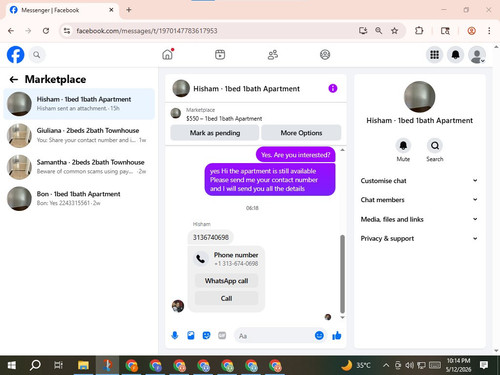Image resolution: width=500 pixels, height=375 pixels.
Task: Mute this conversation using bell icon
Action: (x=403, y=146)
